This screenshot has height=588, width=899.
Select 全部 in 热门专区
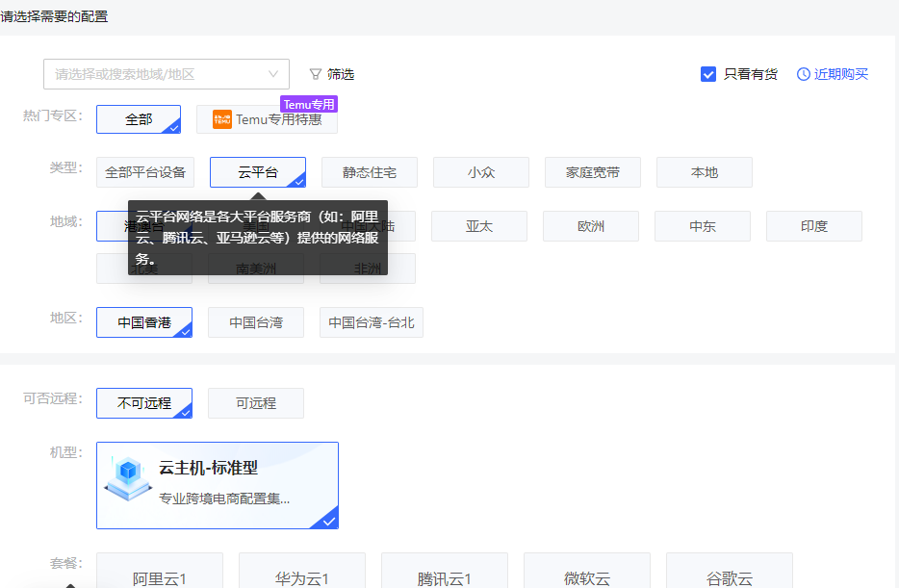(x=139, y=119)
